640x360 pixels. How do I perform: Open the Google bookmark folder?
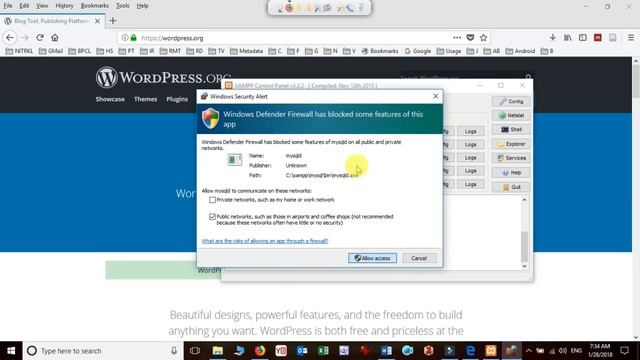point(418,51)
